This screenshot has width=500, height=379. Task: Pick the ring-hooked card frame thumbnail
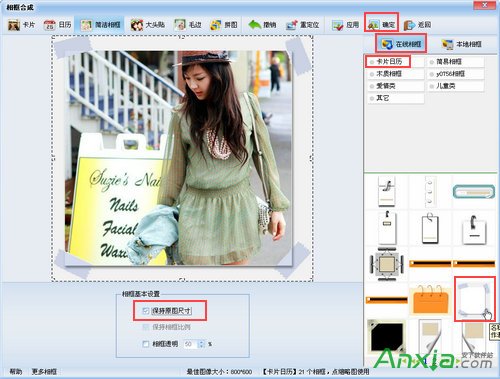click(430, 229)
